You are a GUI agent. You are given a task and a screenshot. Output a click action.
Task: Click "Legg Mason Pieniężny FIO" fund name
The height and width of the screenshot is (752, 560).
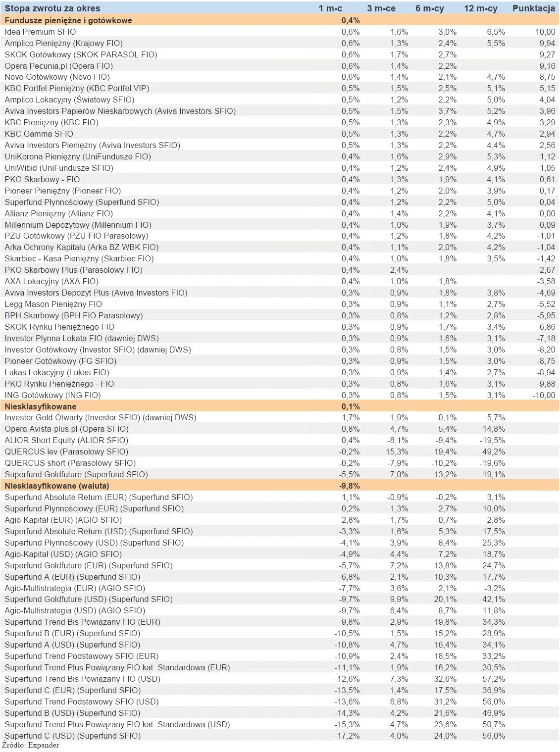53,304
